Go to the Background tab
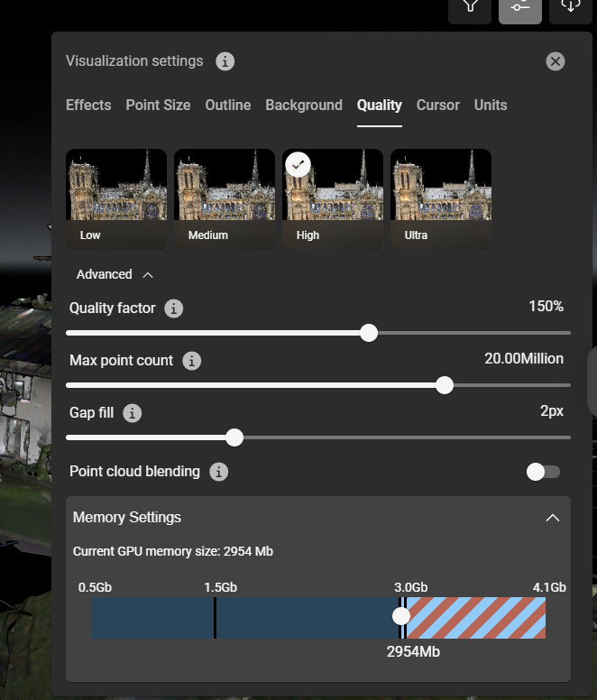The width and height of the screenshot is (597, 700). [303, 106]
